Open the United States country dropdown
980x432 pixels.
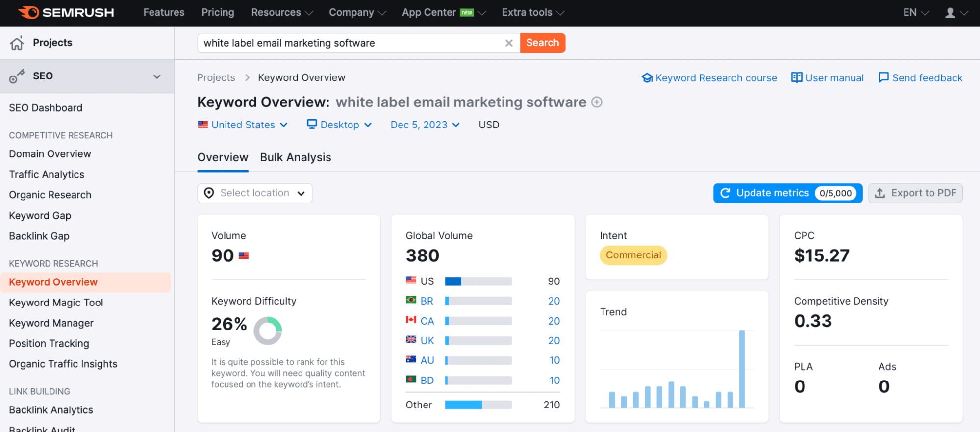243,125
